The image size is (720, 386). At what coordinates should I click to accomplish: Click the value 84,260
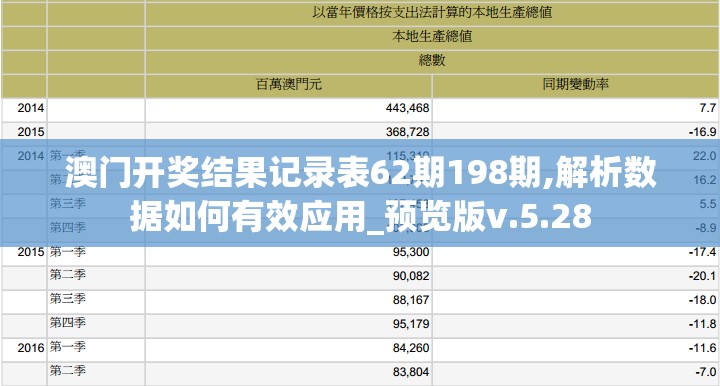(411, 347)
